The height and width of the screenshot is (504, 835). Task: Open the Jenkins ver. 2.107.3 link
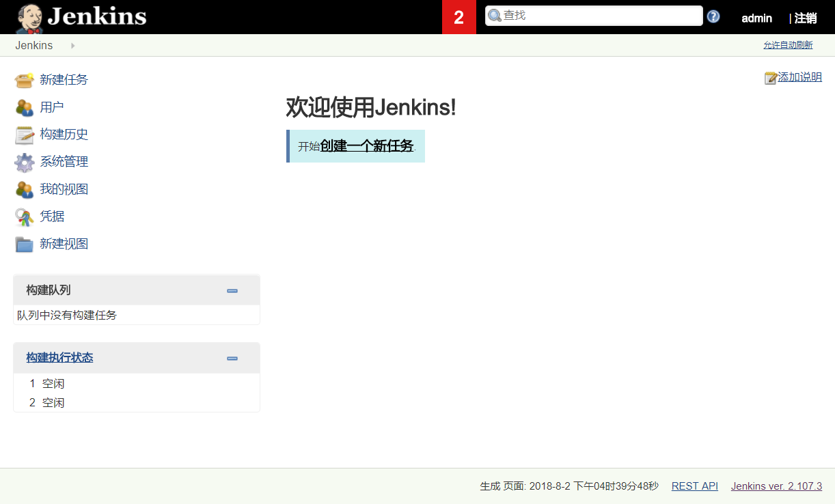776,486
